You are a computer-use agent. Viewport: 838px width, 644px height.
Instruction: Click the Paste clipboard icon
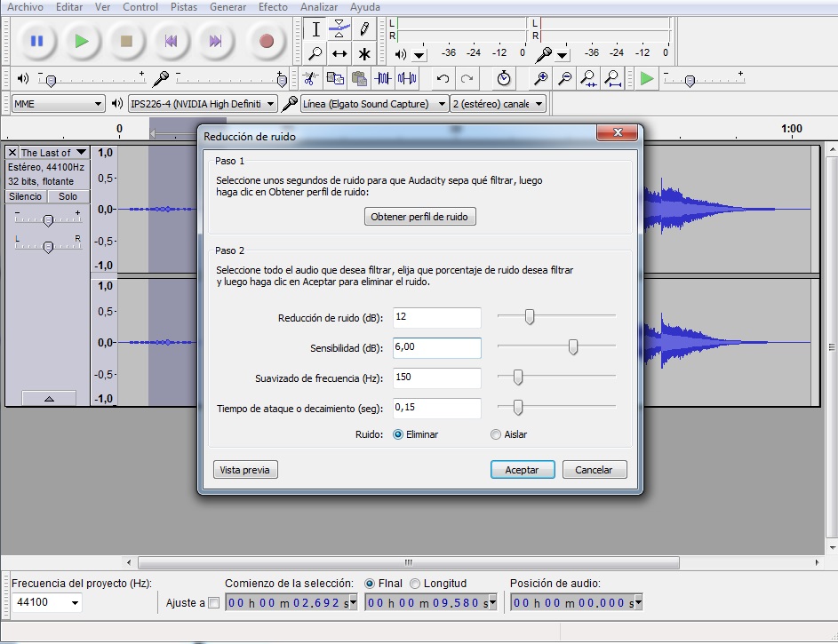click(x=359, y=79)
